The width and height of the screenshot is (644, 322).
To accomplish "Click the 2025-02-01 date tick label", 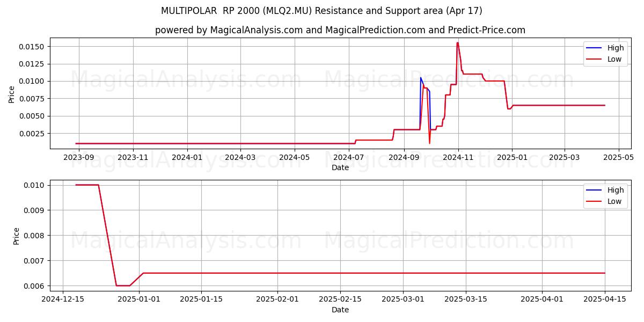I will click(x=277, y=299).
